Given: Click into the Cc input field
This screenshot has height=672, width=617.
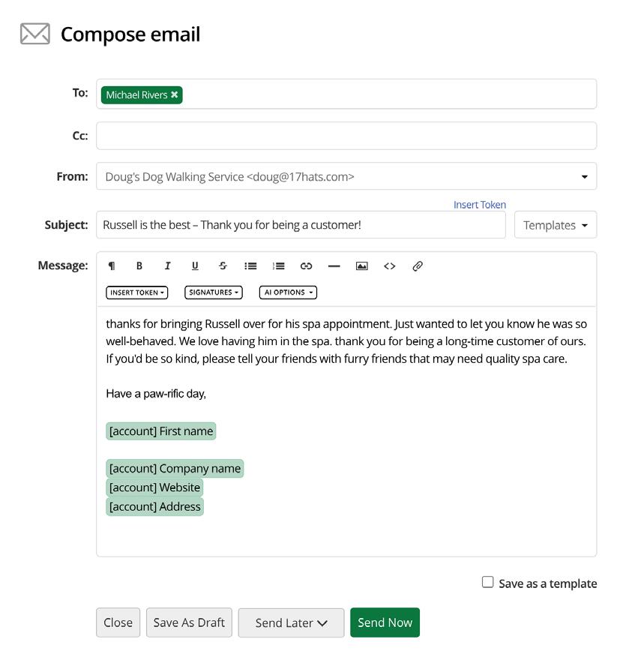Looking at the screenshot, I should point(346,136).
